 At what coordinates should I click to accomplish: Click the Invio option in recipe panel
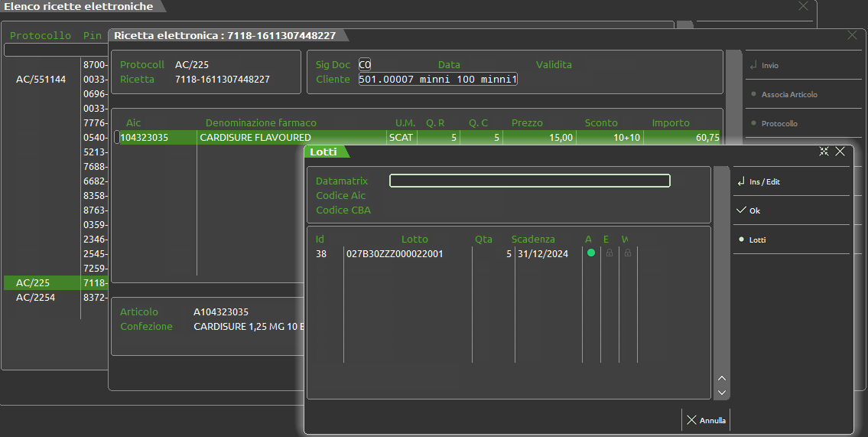click(x=769, y=66)
